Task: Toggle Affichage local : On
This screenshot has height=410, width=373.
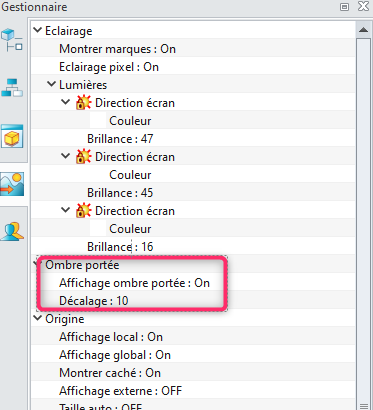Action: pyautogui.click(x=111, y=337)
